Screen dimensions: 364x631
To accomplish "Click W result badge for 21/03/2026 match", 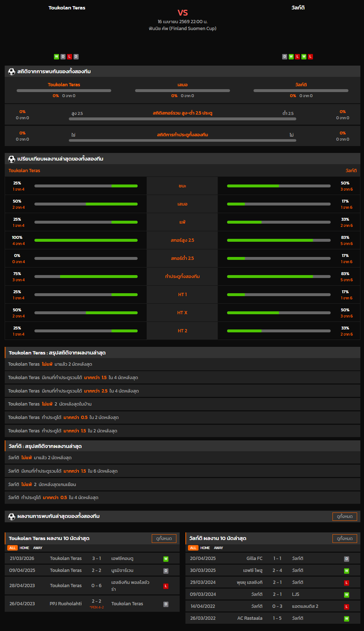I will [166, 559].
